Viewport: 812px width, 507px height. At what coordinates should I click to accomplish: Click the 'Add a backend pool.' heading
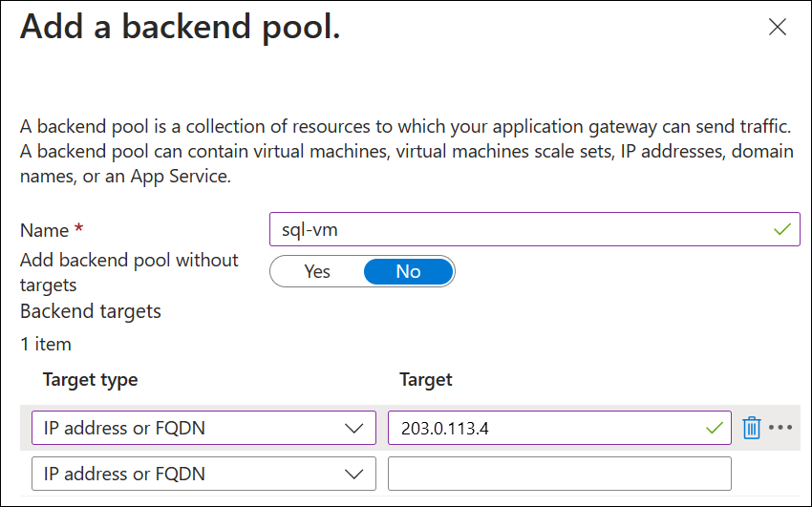[181, 27]
